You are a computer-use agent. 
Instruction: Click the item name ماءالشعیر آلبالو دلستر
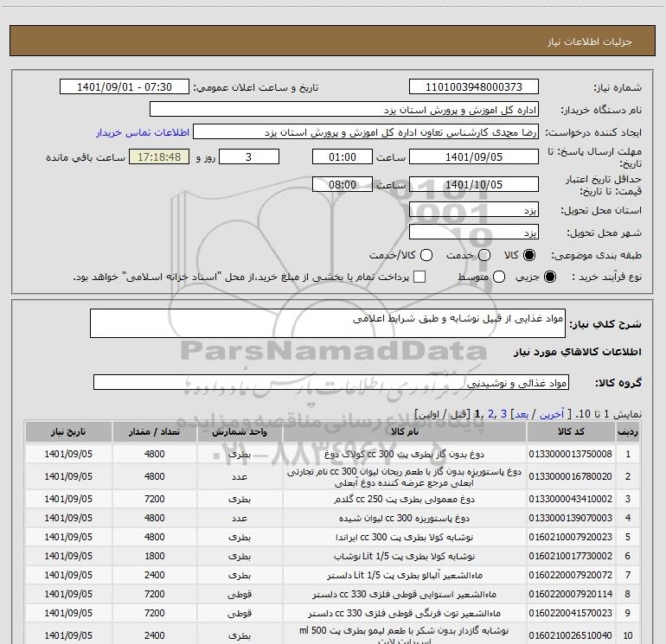click(405, 575)
